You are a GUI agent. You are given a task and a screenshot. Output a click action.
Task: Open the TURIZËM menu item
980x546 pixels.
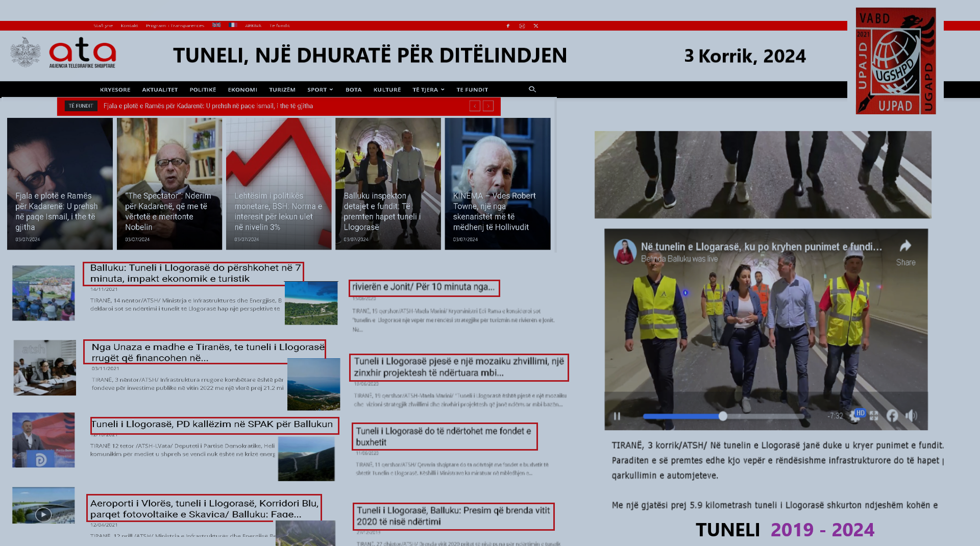point(282,90)
